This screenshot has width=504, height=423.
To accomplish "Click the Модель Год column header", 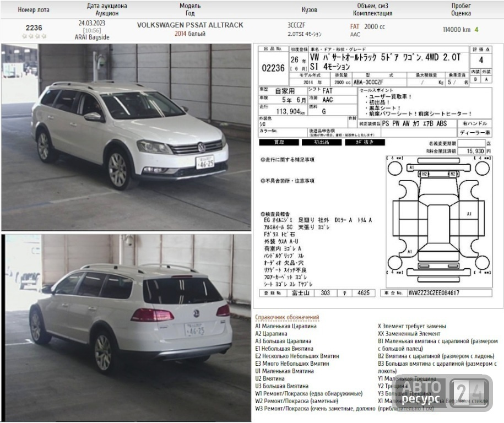I will [190, 9].
